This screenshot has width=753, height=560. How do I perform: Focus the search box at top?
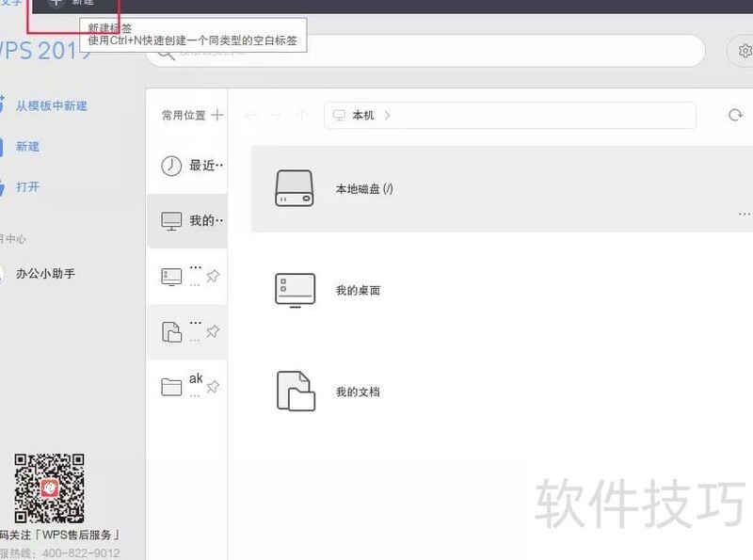tap(425, 51)
